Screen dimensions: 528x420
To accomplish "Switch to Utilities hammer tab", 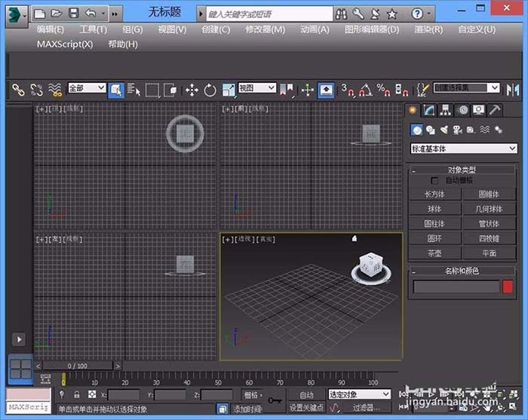I will point(495,110).
